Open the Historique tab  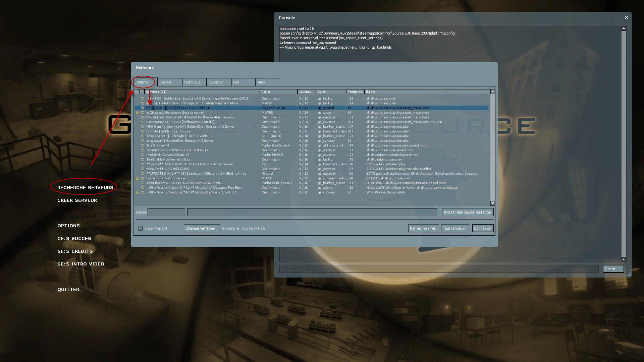194,82
